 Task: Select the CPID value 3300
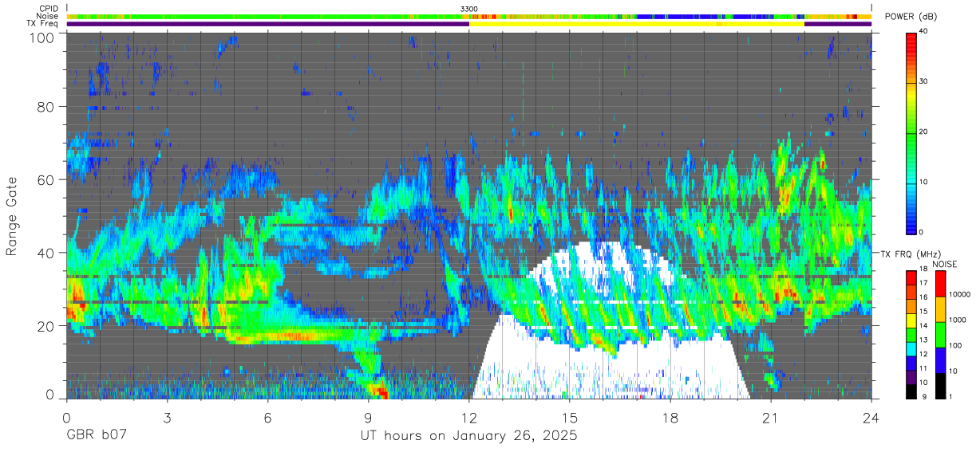[x=469, y=8]
